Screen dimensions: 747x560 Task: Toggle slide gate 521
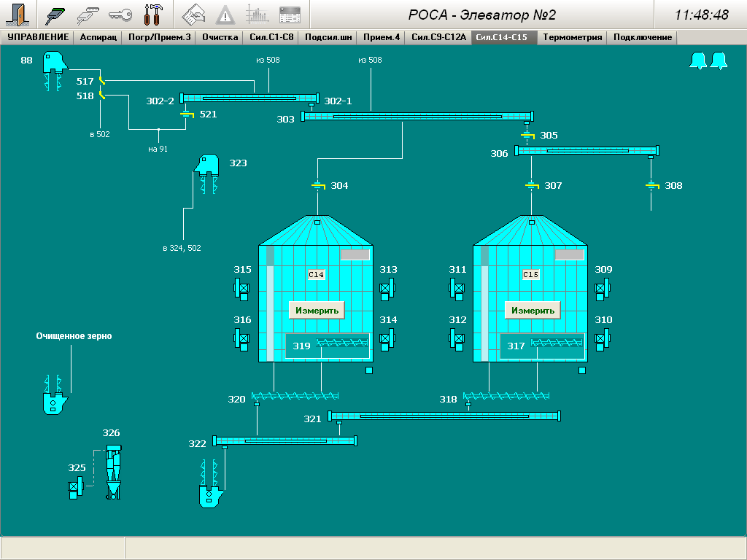[187, 114]
